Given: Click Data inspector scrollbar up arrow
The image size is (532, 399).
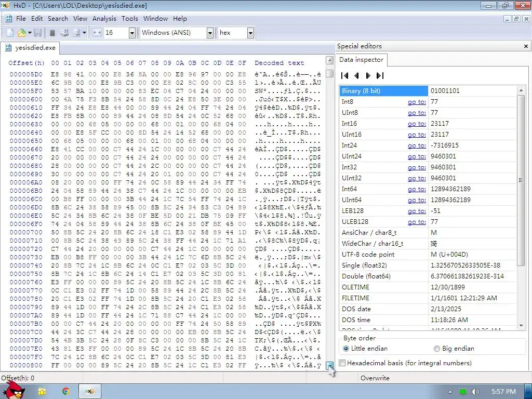Looking at the screenshot, I should tap(521, 90).
